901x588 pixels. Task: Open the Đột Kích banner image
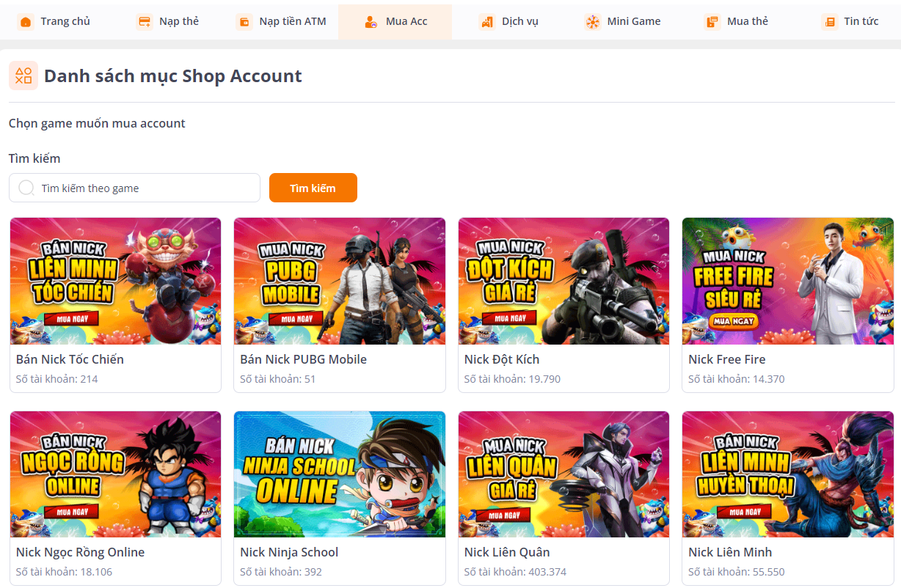point(563,281)
